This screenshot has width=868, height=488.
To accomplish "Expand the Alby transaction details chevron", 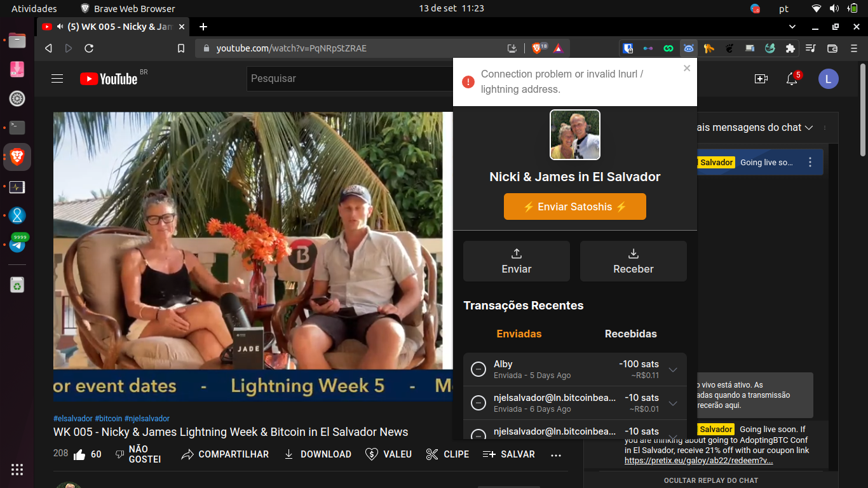I will tap(672, 369).
